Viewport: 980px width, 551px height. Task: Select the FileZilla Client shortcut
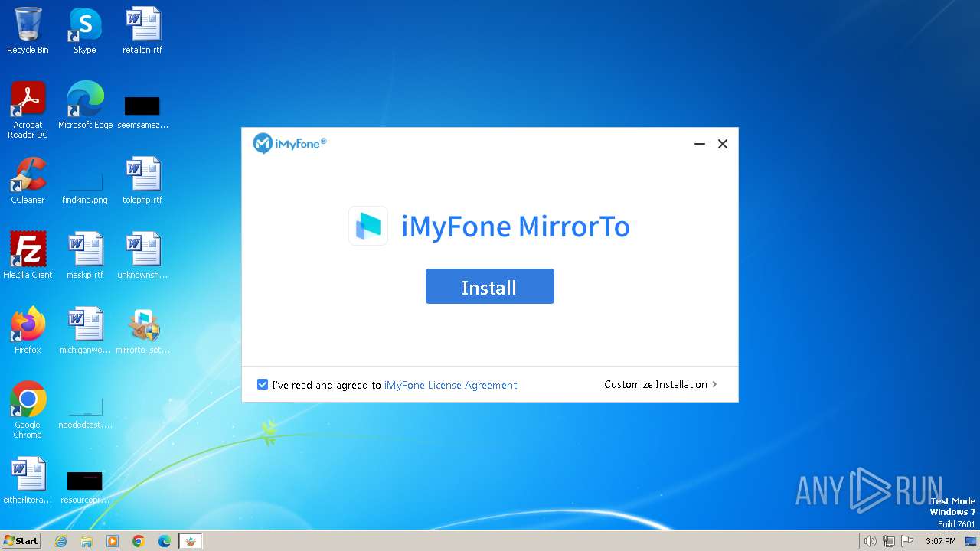(x=28, y=255)
